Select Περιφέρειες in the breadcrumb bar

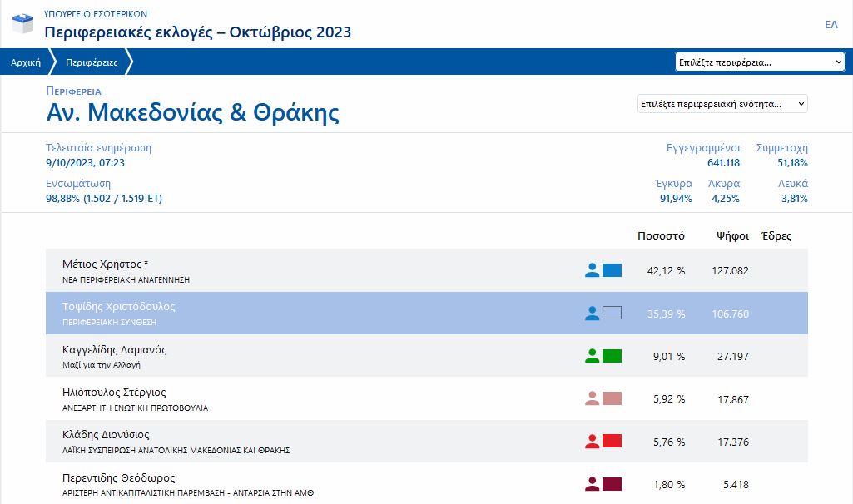(92, 62)
